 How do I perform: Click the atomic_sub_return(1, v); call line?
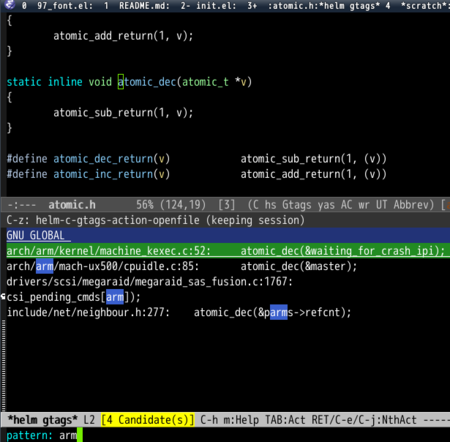click(x=123, y=113)
